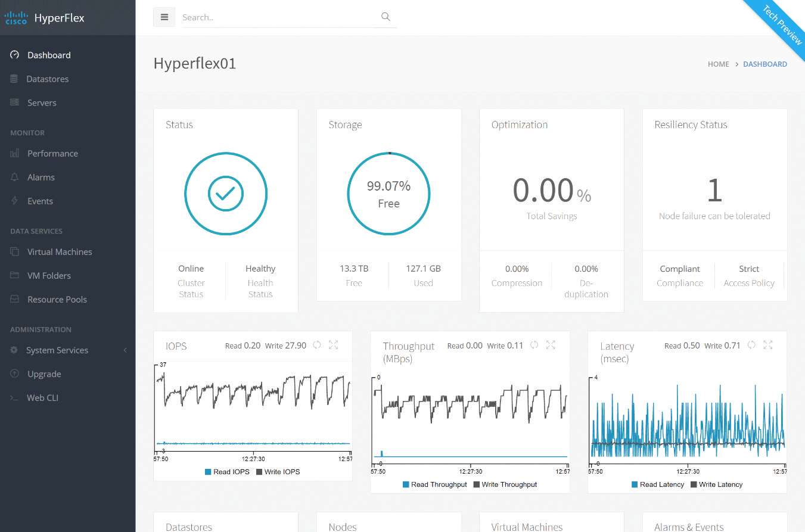
Task: Refresh the IOPS chart
Action: pyautogui.click(x=316, y=345)
